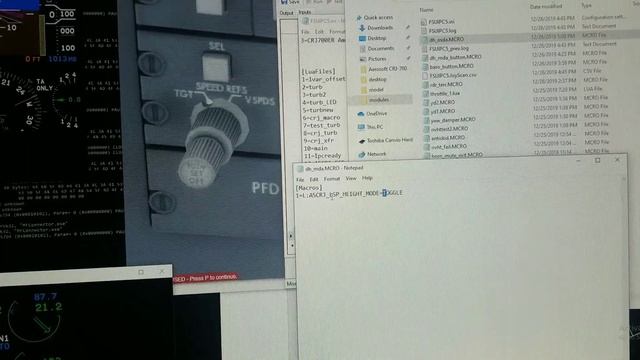Sort files by the Name column header
Image resolution: width=640 pixels, height=360 pixels.
[x=426, y=9]
